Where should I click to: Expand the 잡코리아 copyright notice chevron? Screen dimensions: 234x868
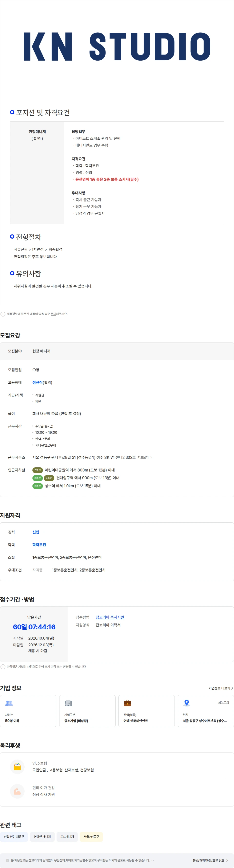(153, 860)
